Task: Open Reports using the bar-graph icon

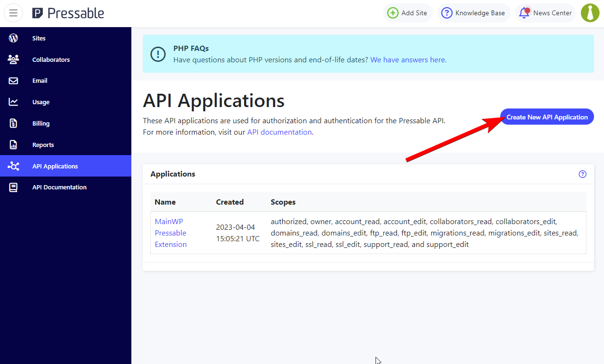Action: coord(13,144)
